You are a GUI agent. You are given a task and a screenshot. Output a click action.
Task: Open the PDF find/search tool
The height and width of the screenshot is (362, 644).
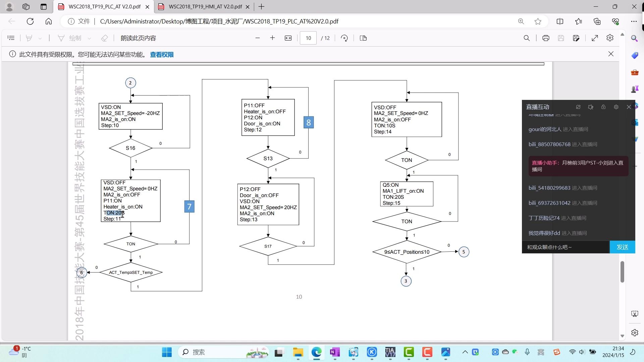coord(527,38)
